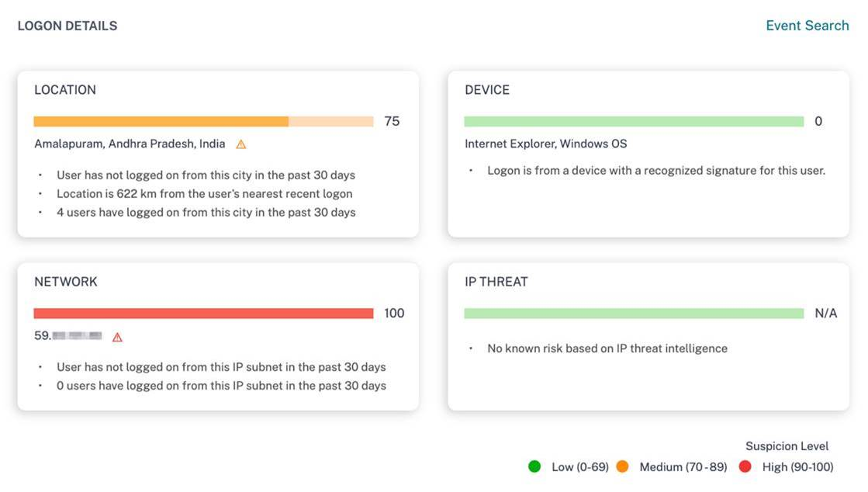Click the red Network score bar
The width and height of the screenshot is (868, 492).
click(203, 314)
